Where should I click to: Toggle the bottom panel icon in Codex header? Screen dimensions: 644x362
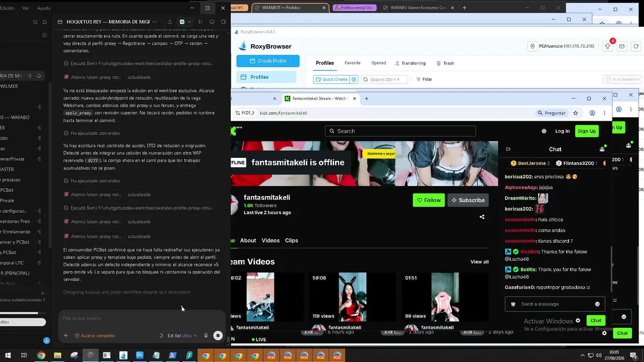click(x=211, y=22)
